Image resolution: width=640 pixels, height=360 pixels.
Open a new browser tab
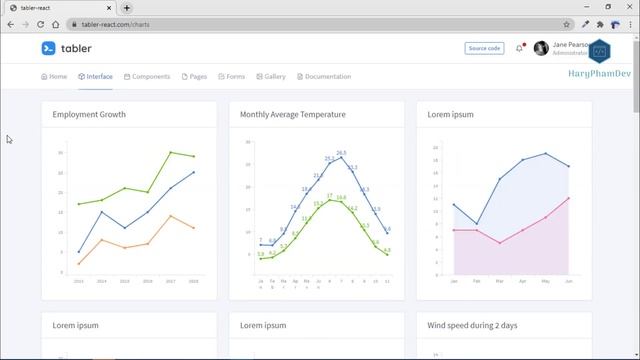127,8
